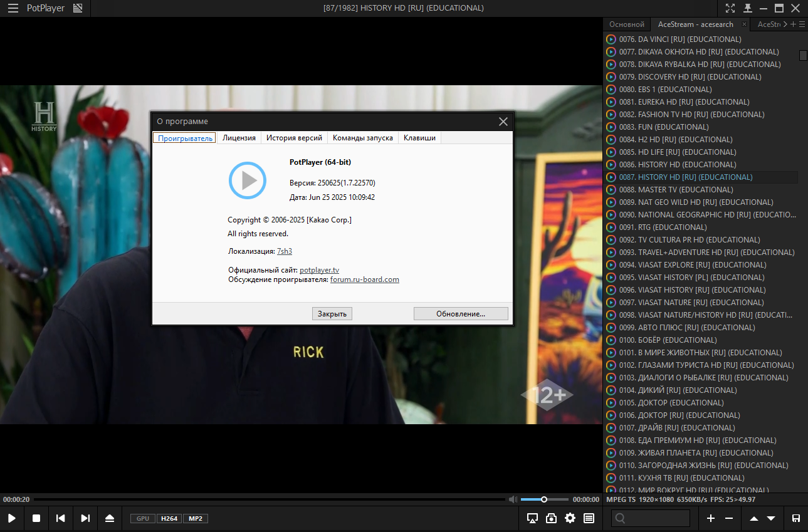Viewport: 808px width, 532px height.
Task: Move playlist item up with arrow
Action: tap(754, 518)
